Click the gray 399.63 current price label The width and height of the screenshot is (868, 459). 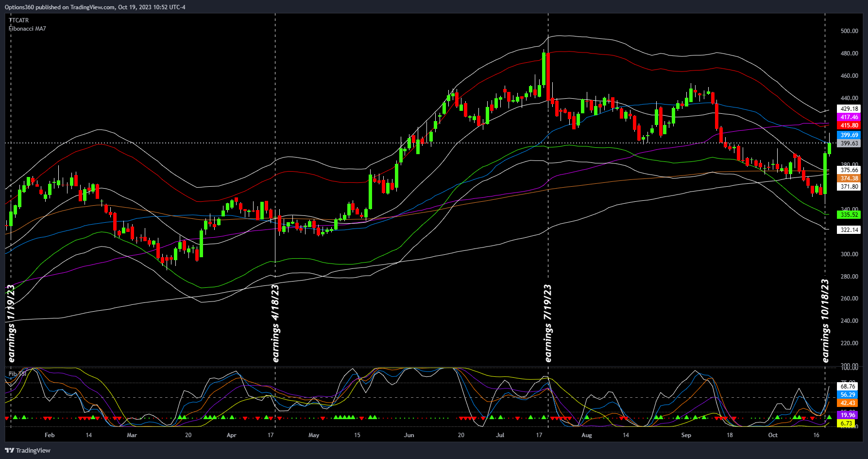849,143
